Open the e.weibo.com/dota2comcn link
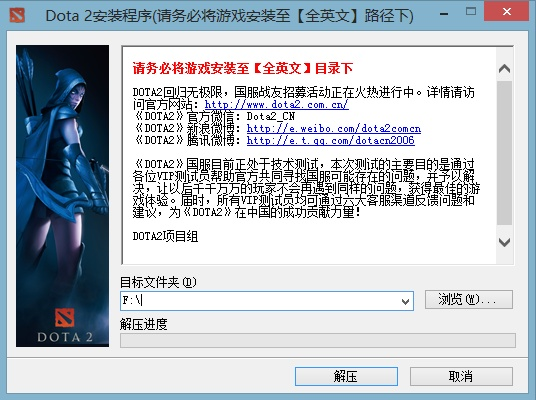The width and height of the screenshot is (536, 400). tap(334, 128)
